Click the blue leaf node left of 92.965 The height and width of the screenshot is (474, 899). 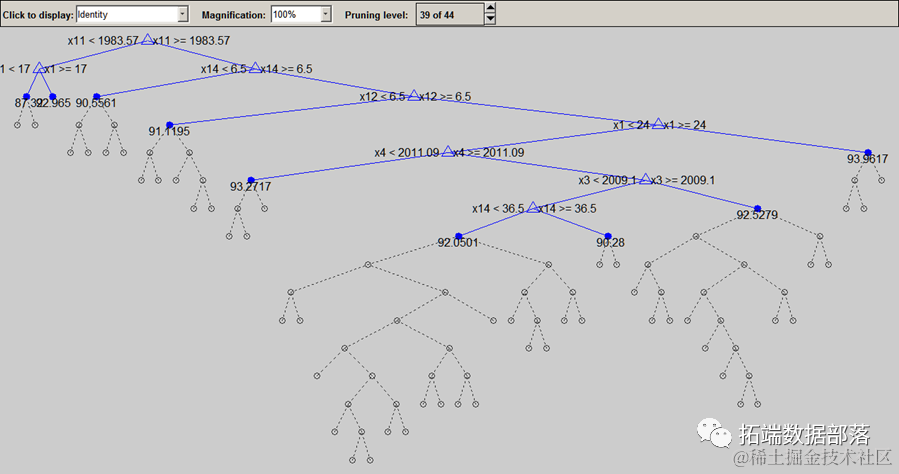point(26,97)
